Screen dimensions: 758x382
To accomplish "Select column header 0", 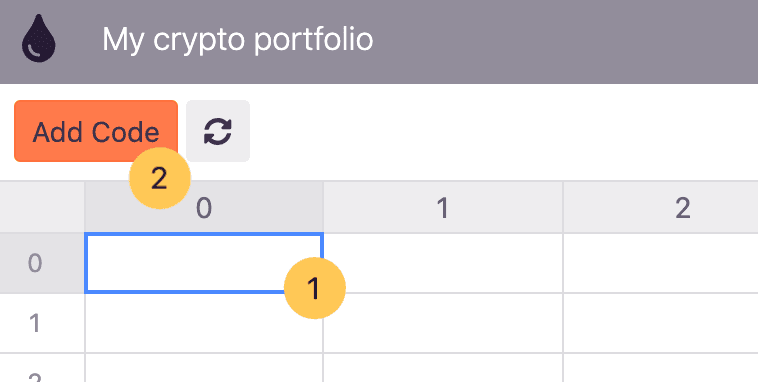I will pos(204,207).
